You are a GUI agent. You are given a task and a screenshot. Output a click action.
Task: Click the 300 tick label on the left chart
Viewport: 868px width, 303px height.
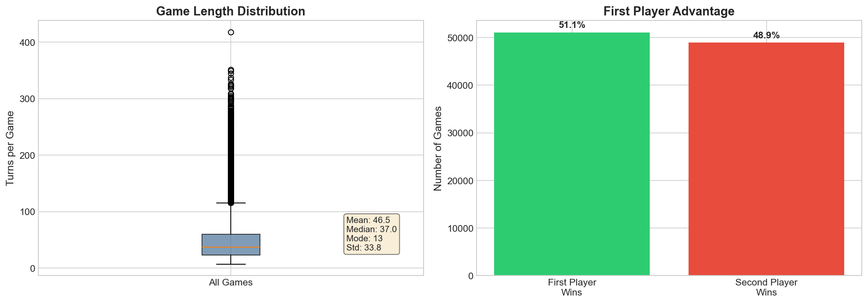pyautogui.click(x=27, y=99)
